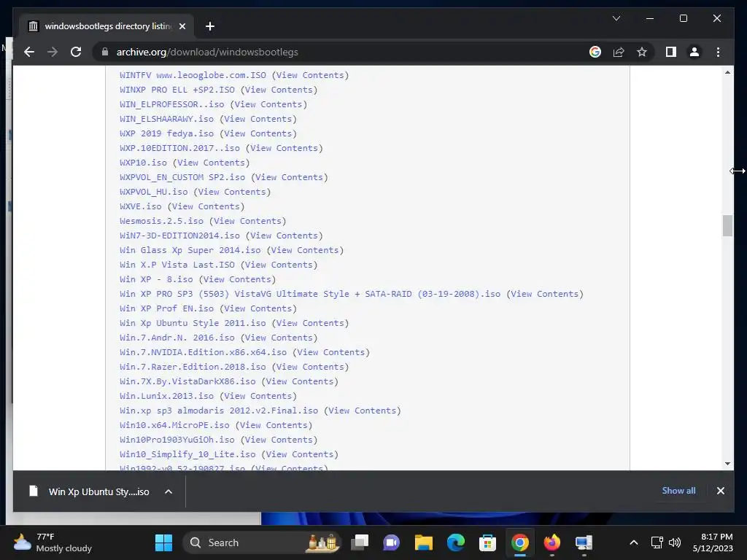Open Win.xp sp3 almodaris 2012.v2.Final.iso
Viewport: 747px width, 560px height.
coord(219,411)
